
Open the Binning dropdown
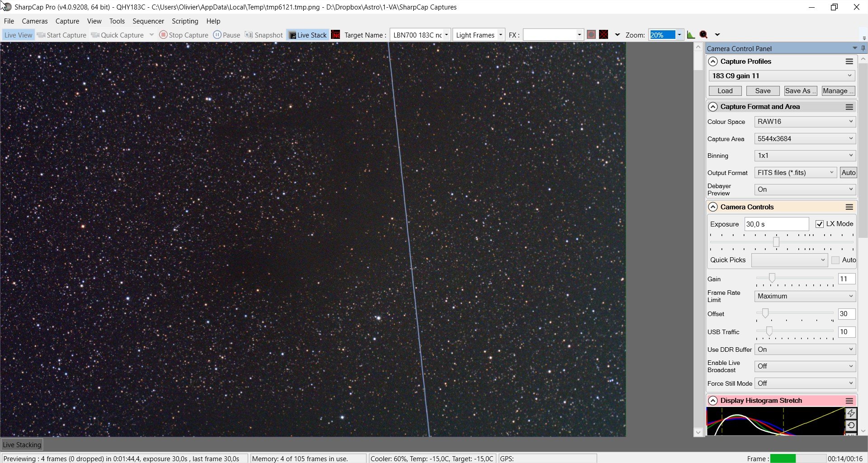pyautogui.click(x=805, y=156)
